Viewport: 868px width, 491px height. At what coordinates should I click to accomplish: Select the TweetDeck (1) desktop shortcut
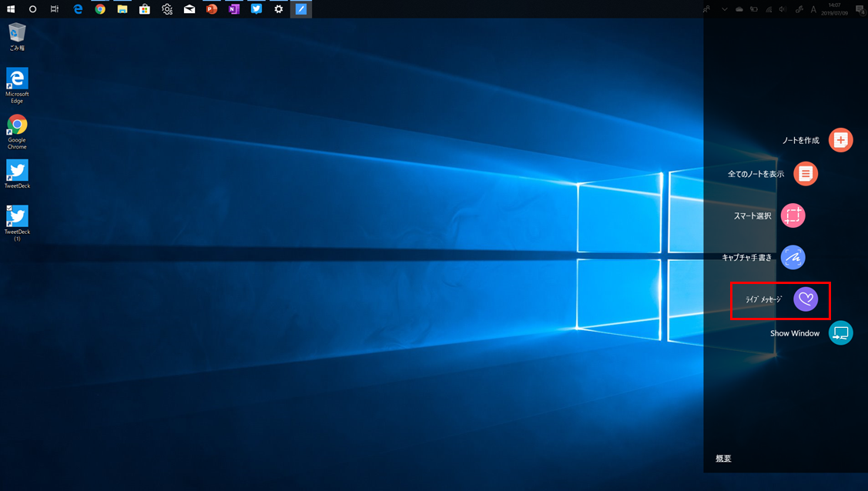click(x=17, y=223)
